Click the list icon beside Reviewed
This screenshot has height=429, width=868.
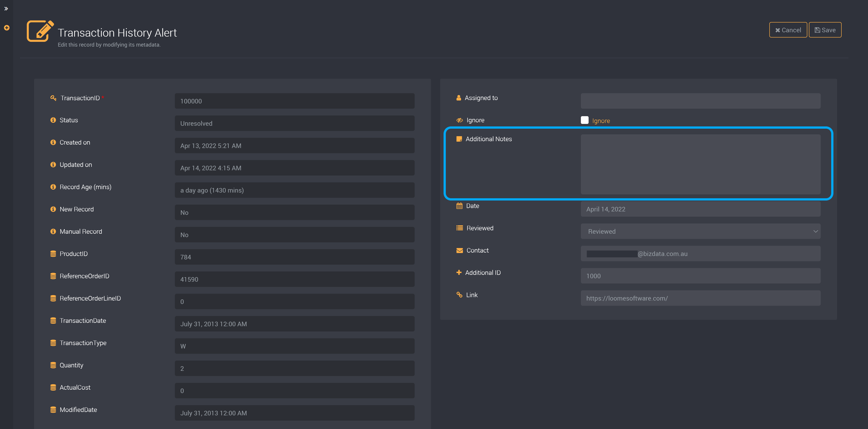[x=460, y=228]
